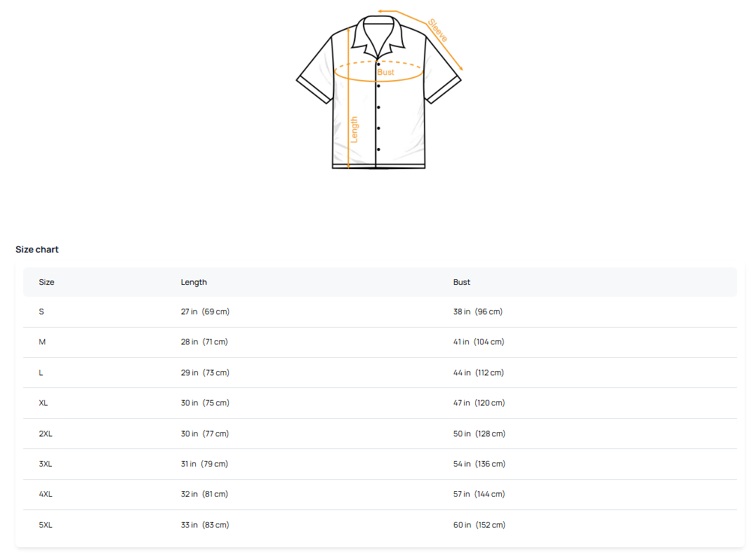
Task: Select the 'L' size cell
Action: coord(41,373)
